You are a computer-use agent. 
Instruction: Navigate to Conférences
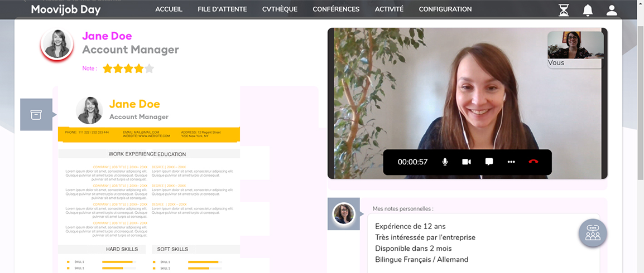[x=336, y=9]
